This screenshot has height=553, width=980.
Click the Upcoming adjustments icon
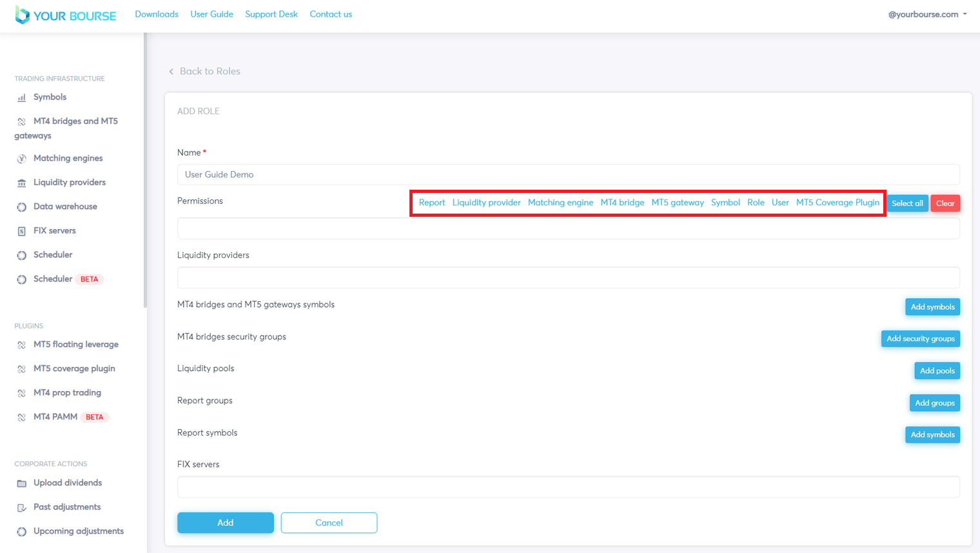(x=21, y=532)
